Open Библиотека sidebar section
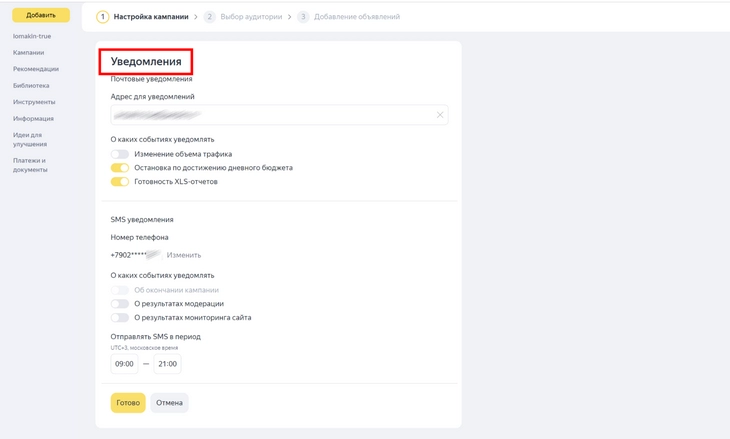Image resolution: width=730 pixels, height=439 pixels. (x=31, y=86)
